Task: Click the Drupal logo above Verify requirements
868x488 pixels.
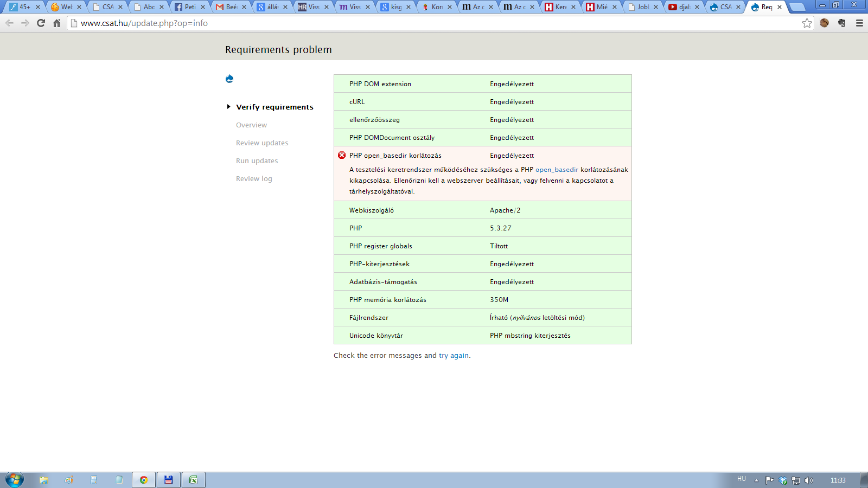Action: click(x=229, y=79)
